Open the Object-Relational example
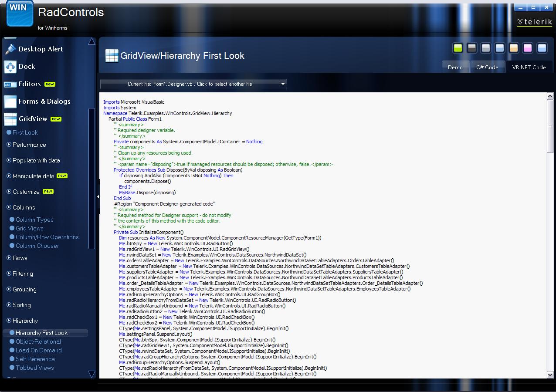556x392 pixels. 38,341
